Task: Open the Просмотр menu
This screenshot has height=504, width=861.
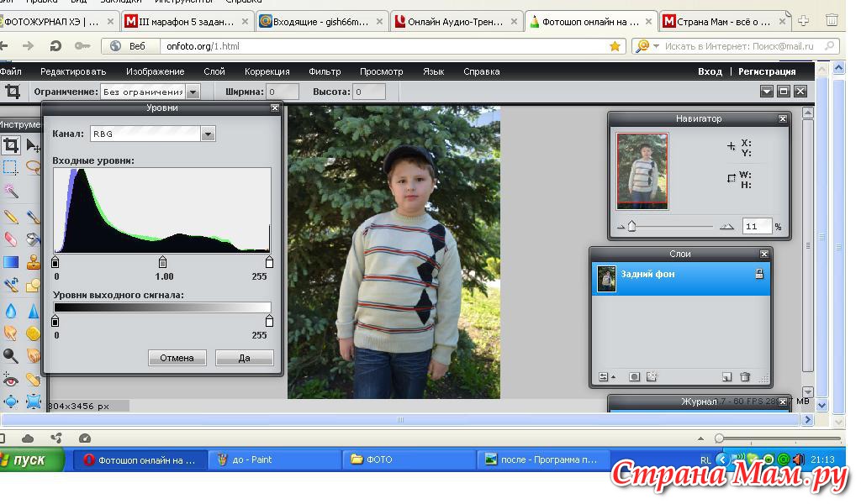Action: coord(381,71)
